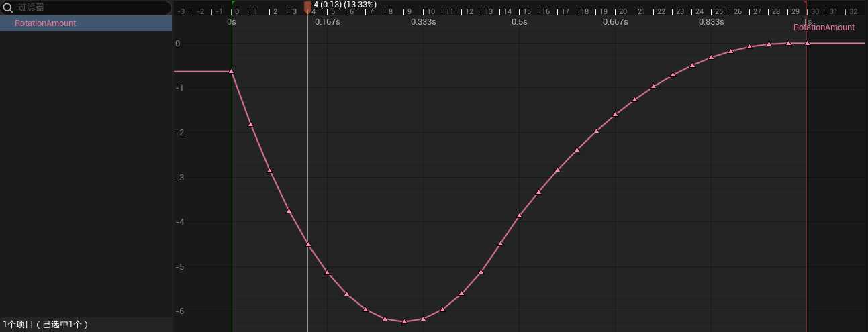Select the keyframe at the 0.667s gridline
The image size is (868, 332).
coord(616,114)
